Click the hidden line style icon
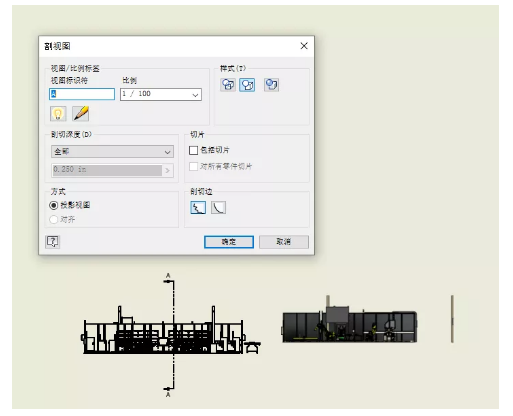Viewport: 513px width, 416px height. pyautogui.click(x=228, y=85)
